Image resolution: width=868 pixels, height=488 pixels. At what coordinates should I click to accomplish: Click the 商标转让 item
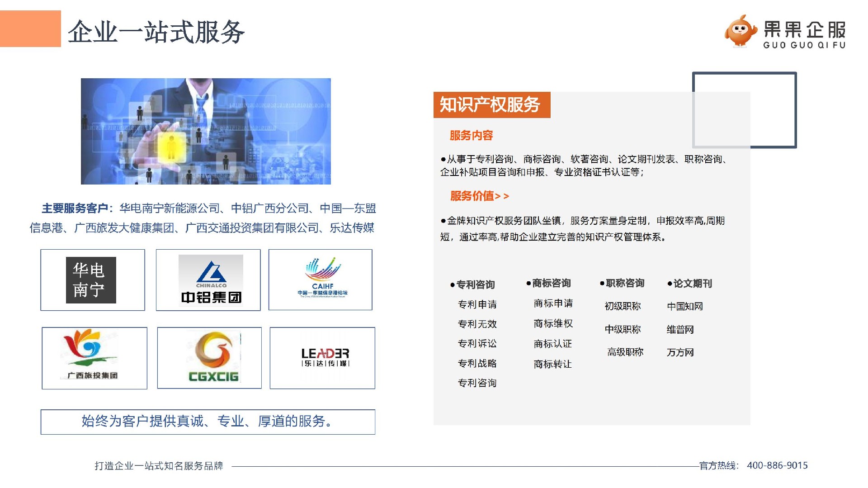(552, 364)
